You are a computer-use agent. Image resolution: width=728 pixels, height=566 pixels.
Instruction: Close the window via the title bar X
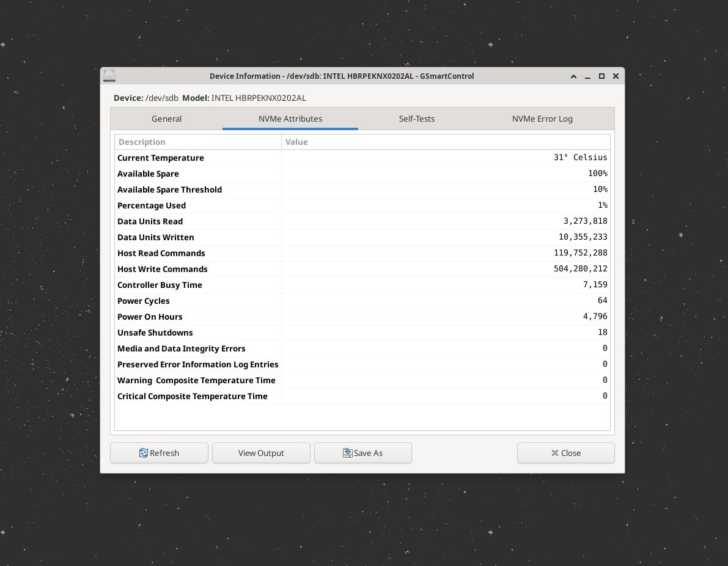click(x=616, y=76)
